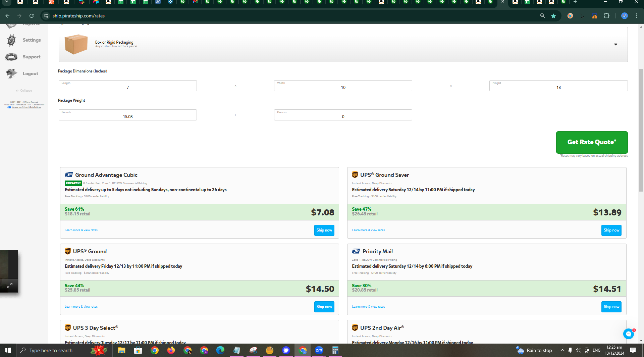Open Learn more for Ground Advantage Cubic

81,230
